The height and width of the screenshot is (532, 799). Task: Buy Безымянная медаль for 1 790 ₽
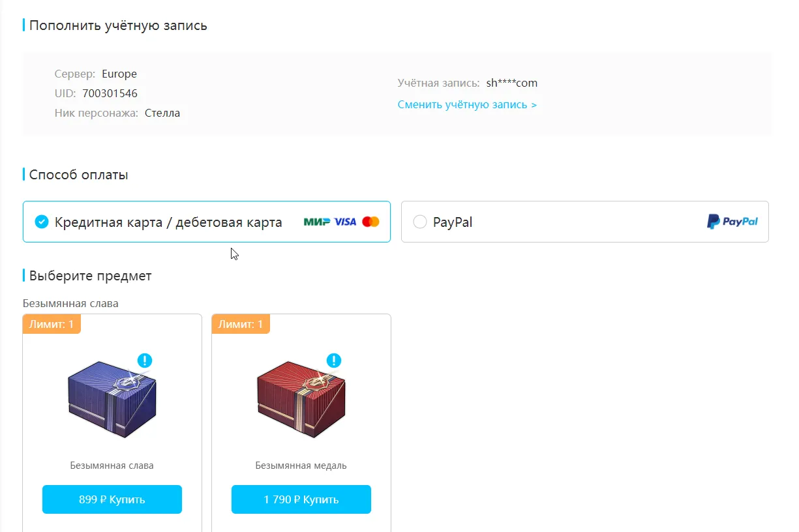301,499
